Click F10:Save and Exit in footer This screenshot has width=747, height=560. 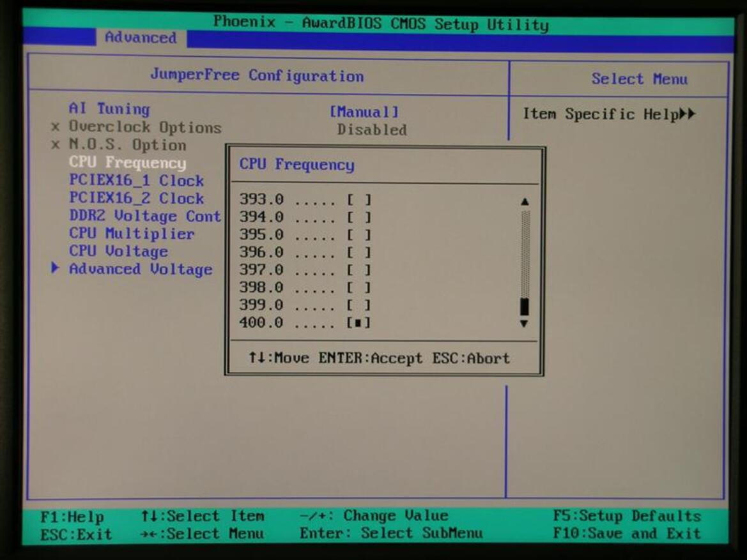point(627,533)
